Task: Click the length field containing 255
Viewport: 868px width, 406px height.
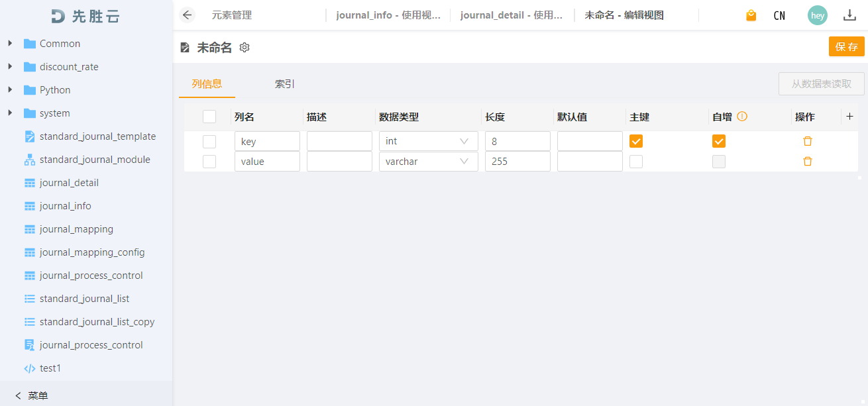Action: pyautogui.click(x=517, y=161)
